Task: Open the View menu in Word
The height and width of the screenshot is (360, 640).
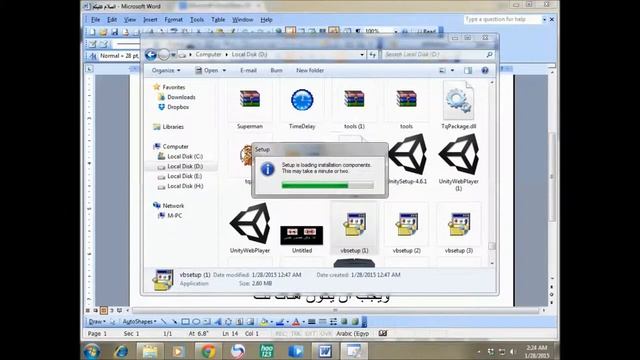Action: [130, 20]
